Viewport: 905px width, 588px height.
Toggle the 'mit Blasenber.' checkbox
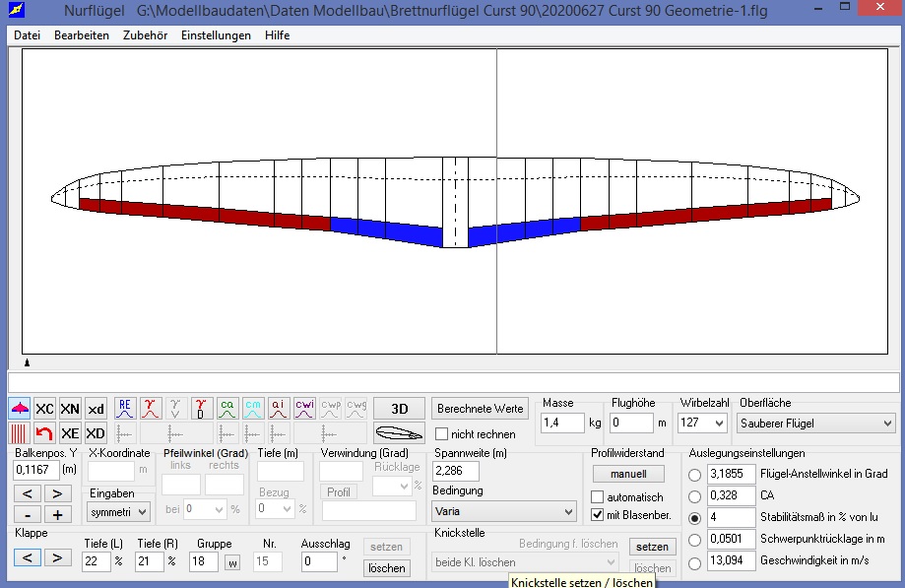pos(597,515)
